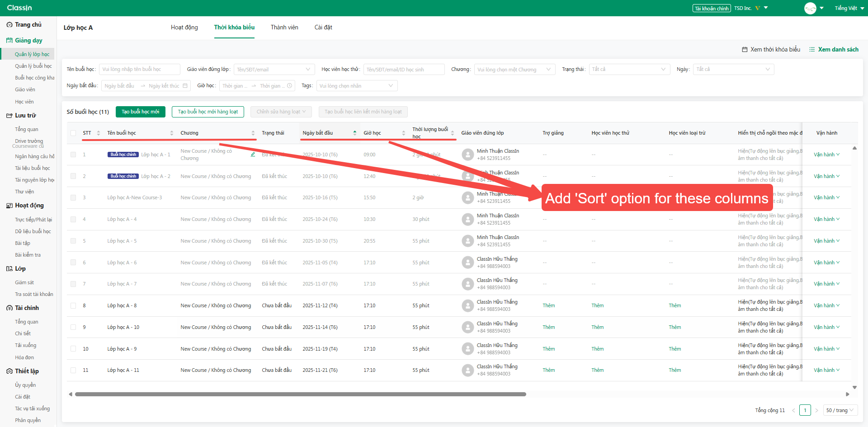
Task: Click the home icon next to 'Trang chủ'
Action: [x=9, y=24]
